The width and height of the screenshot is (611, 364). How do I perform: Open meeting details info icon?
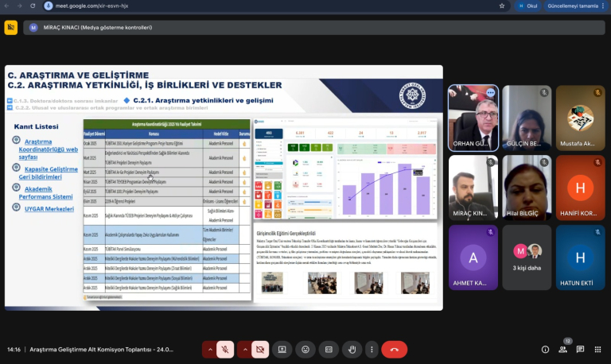pyautogui.click(x=545, y=349)
